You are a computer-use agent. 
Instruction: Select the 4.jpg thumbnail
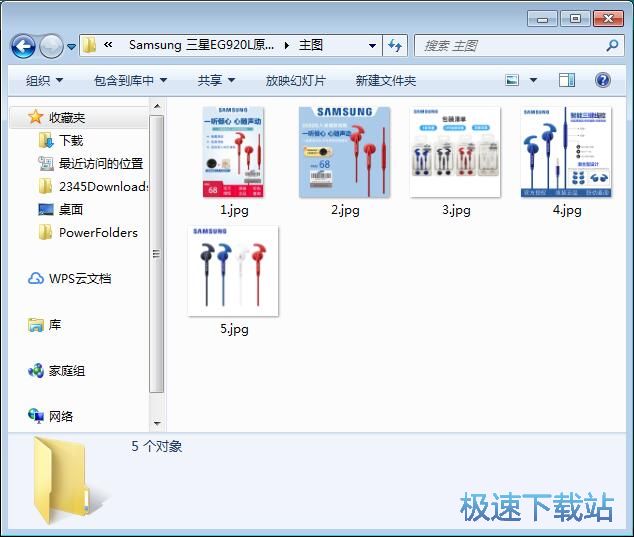click(x=566, y=152)
